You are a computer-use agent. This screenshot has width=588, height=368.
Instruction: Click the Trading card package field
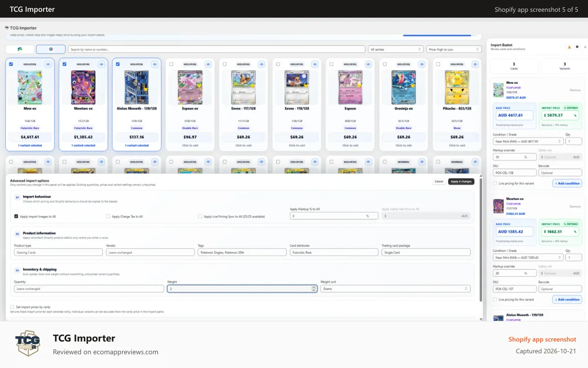[426, 252]
